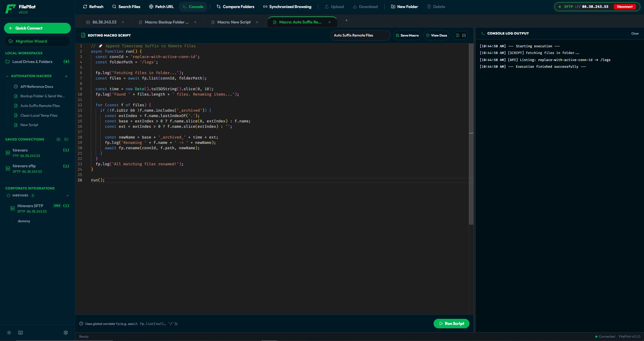644x341 pixels.
Task: Clear the console log output
Action: [x=635, y=34]
